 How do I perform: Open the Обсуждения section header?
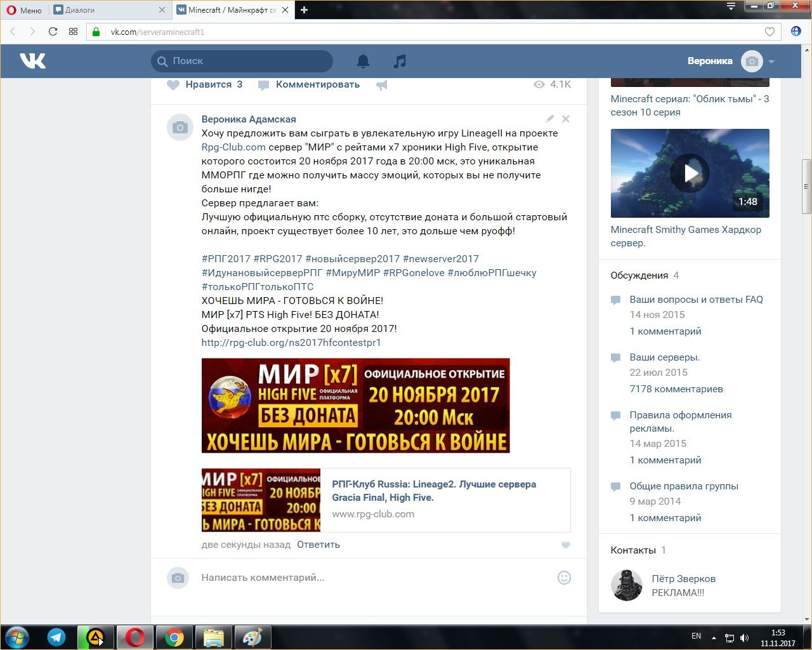pos(639,275)
